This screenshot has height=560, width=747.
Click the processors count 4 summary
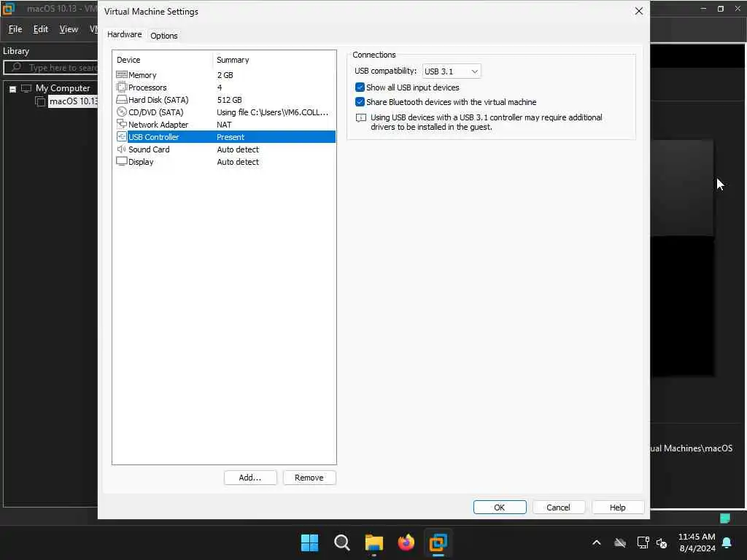tap(220, 87)
